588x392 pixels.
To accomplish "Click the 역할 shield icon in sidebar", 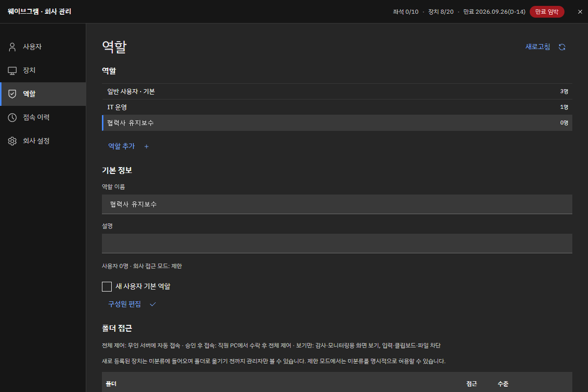I will (12, 94).
